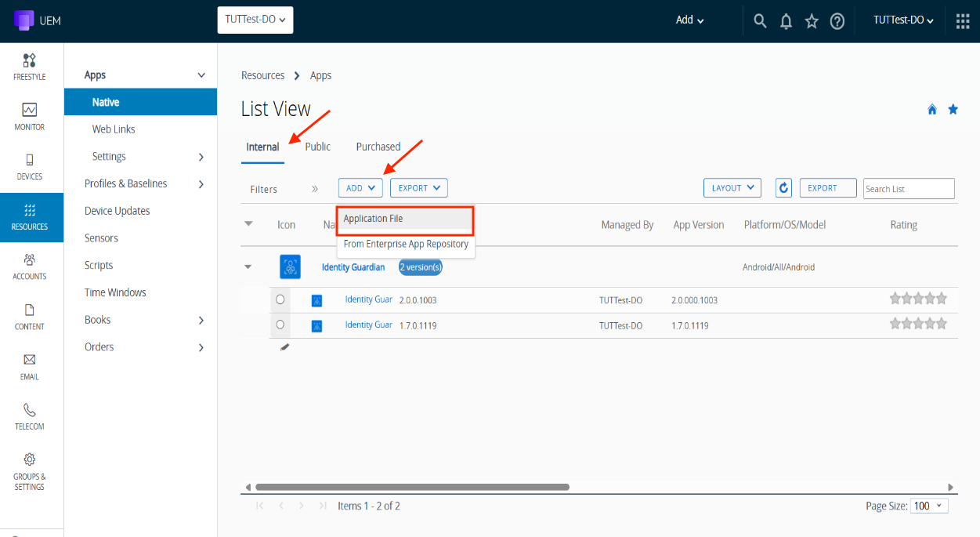Open notifications bell icon

coord(786,21)
